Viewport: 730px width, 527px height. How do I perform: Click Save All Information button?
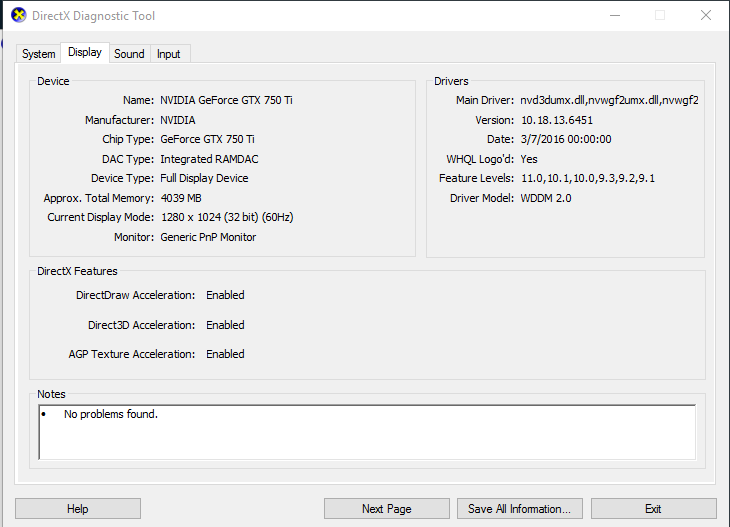click(x=520, y=508)
